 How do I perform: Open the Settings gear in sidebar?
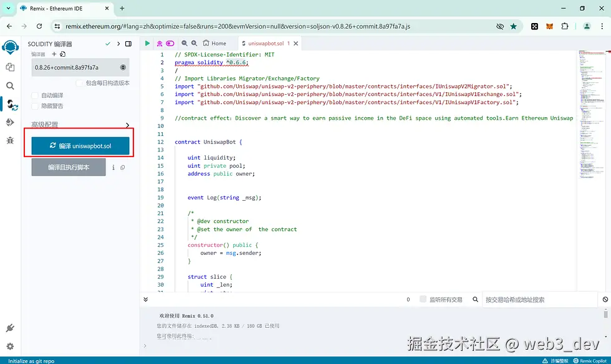10,346
